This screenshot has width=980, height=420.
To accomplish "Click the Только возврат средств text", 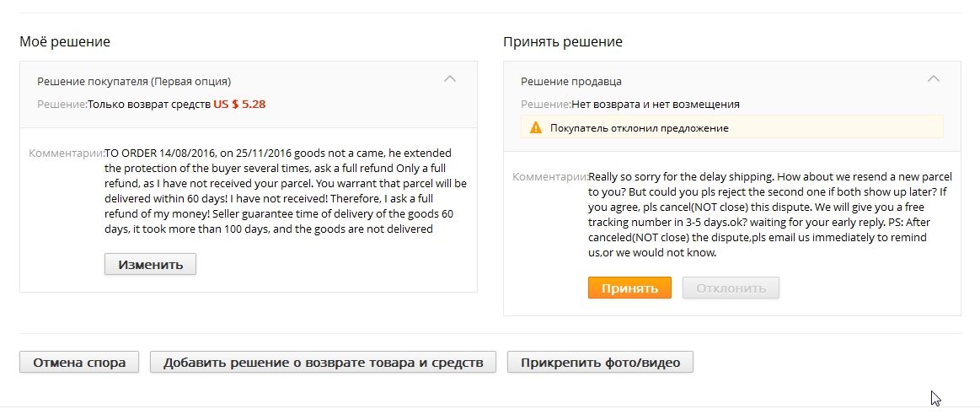I will click(x=149, y=105).
